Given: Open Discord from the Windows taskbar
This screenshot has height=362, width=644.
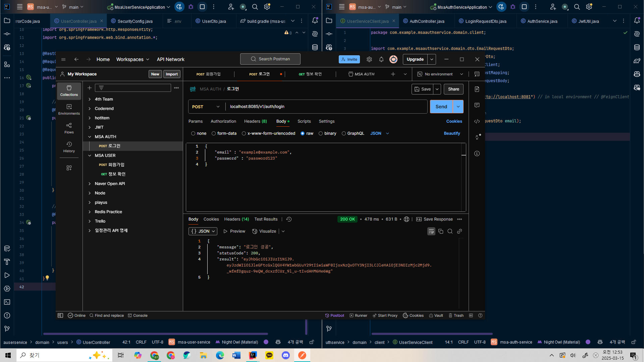Looking at the screenshot, I should (x=286, y=355).
